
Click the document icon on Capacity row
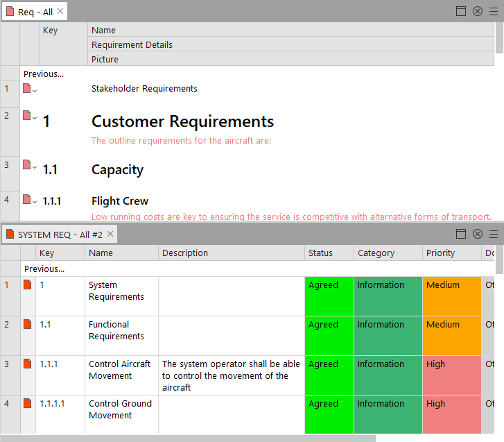click(27, 164)
